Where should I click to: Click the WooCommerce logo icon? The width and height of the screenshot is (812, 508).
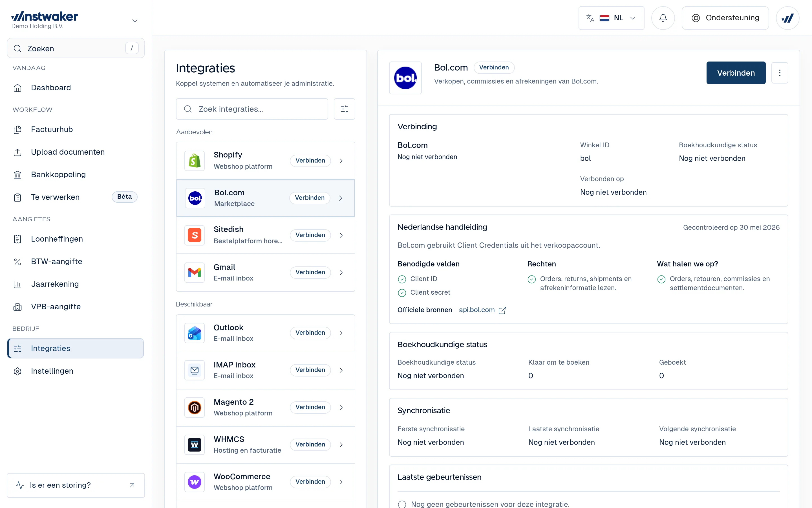pos(195,482)
